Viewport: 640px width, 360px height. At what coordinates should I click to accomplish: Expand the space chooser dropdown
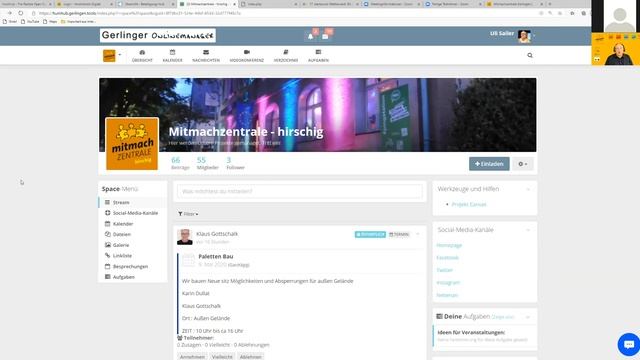(112, 55)
